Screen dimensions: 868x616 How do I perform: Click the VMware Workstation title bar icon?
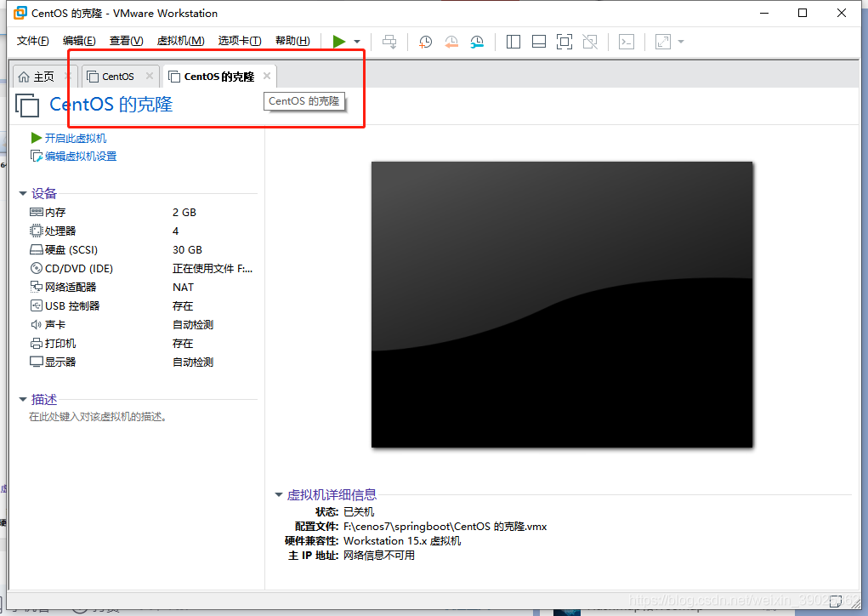coord(20,13)
